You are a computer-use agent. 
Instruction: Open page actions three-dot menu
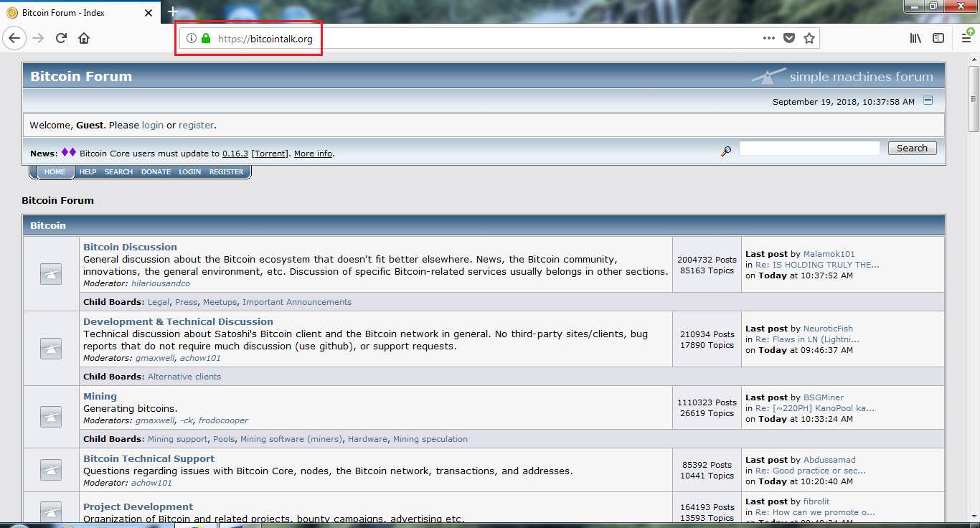coord(768,39)
